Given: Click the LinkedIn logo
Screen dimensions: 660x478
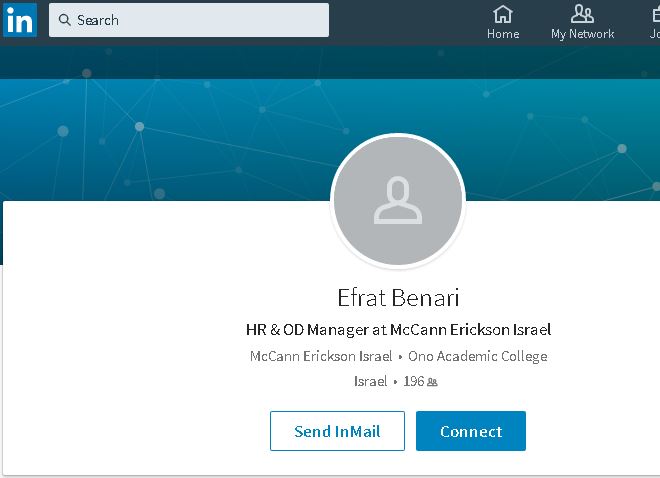Looking at the screenshot, I should point(20,20).
